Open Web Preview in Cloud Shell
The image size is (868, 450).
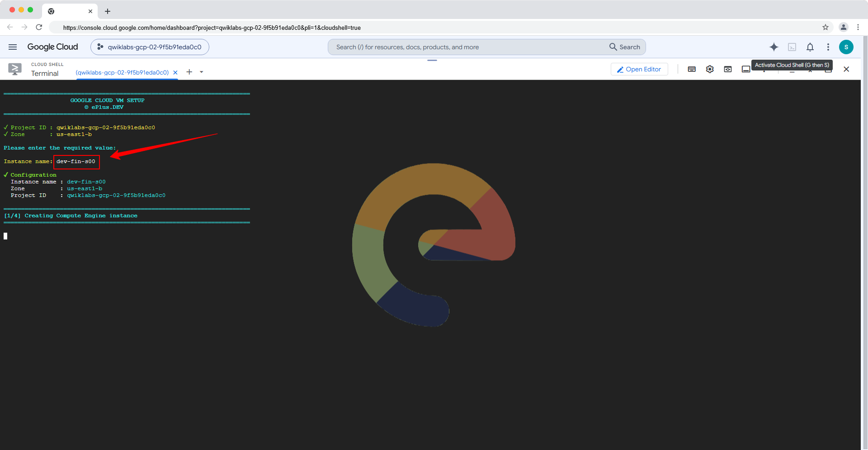(x=728, y=69)
